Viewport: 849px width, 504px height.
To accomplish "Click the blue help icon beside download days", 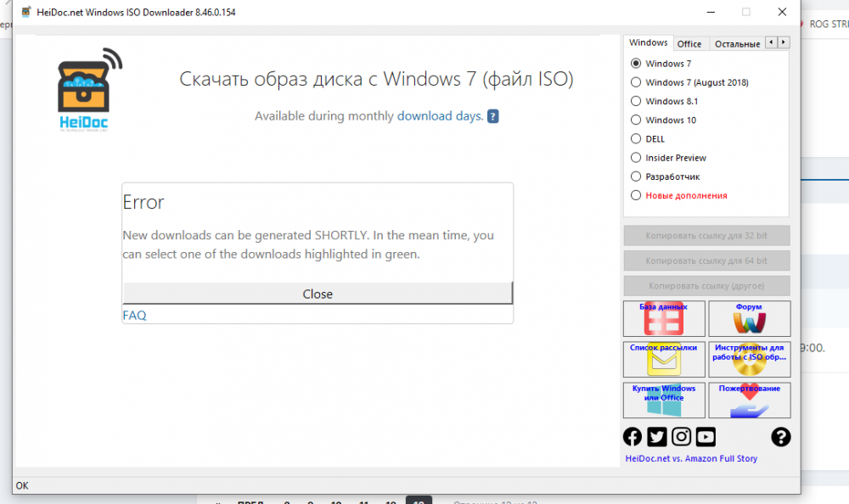I will pos(493,116).
